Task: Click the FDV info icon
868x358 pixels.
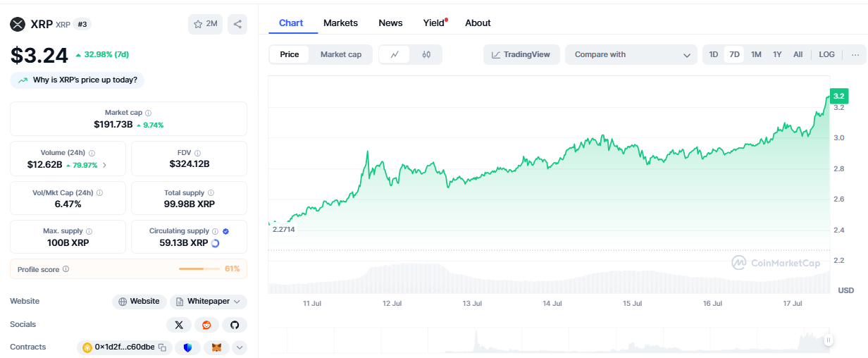Action: [197, 153]
